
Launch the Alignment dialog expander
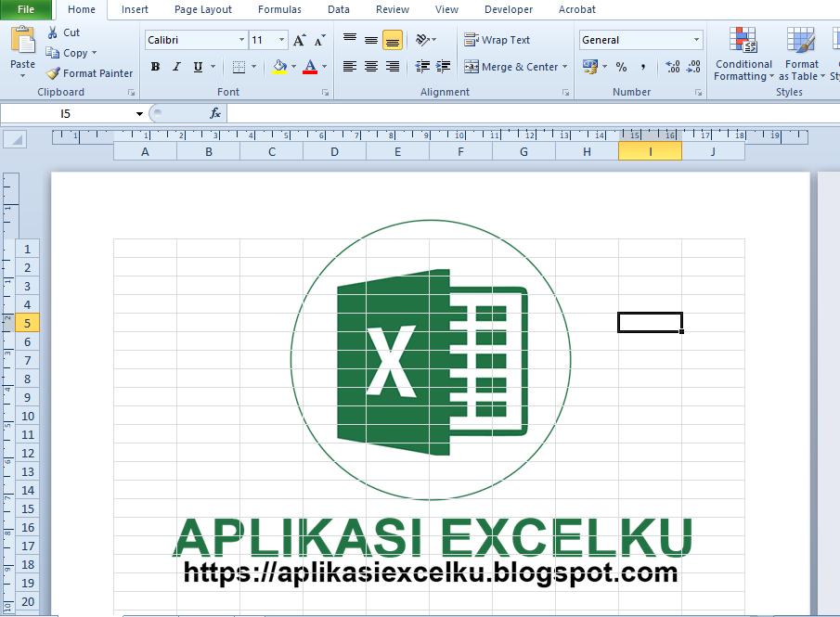tap(565, 93)
